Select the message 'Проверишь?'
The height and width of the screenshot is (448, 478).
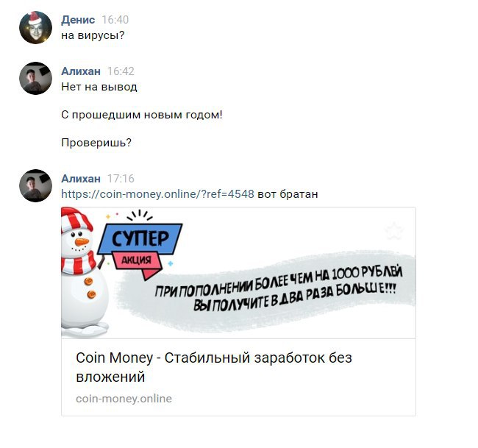click(96, 143)
